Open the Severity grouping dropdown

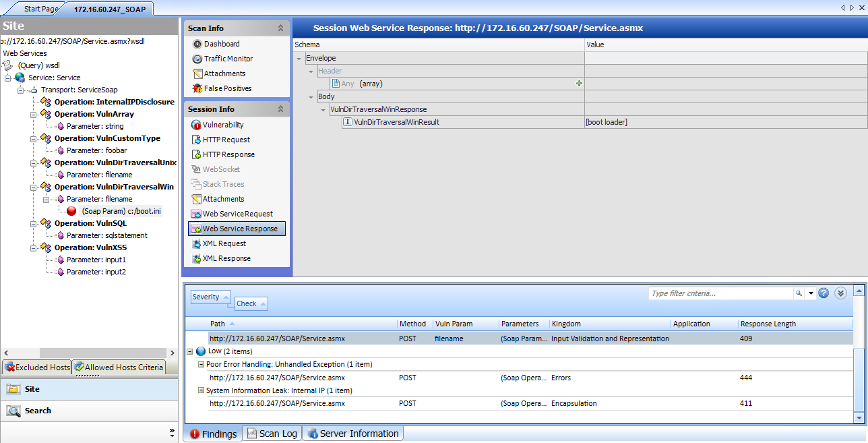click(208, 297)
